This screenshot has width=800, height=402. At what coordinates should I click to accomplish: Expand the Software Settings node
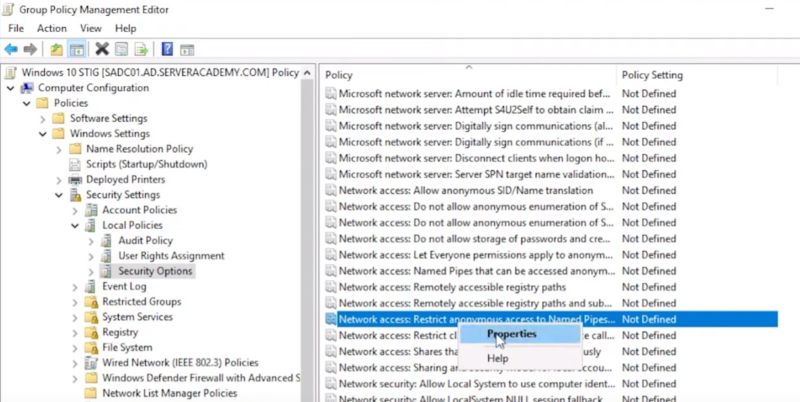59,118
